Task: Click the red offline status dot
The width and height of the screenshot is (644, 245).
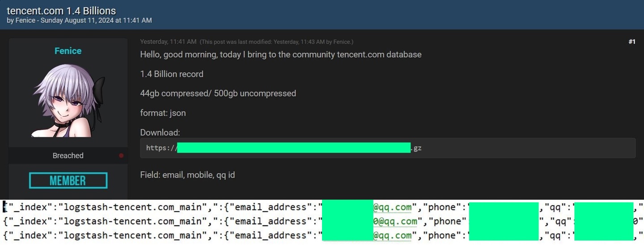Action: point(121,156)
